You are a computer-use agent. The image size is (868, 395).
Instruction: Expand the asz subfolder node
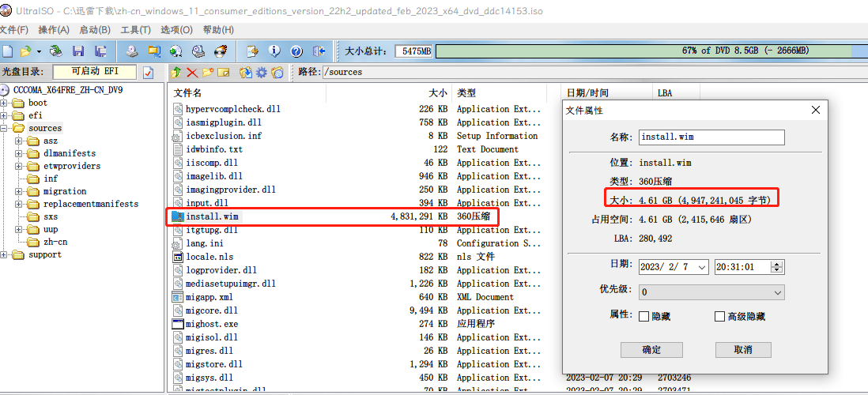pyautogui.click(x=19, y=141)
